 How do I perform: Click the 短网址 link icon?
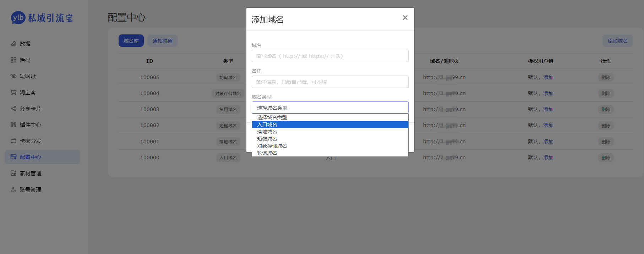pyautogui.click(x=13, y=76)
